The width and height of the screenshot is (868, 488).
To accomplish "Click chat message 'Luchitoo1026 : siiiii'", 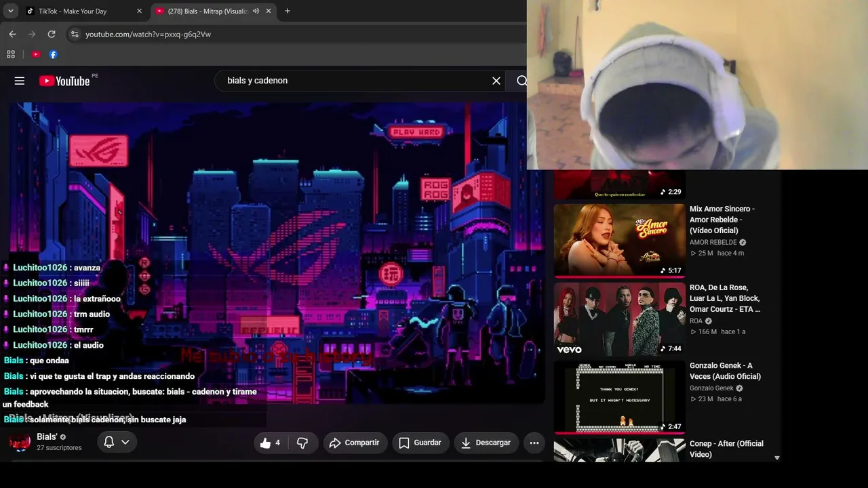I will (47, 283).
